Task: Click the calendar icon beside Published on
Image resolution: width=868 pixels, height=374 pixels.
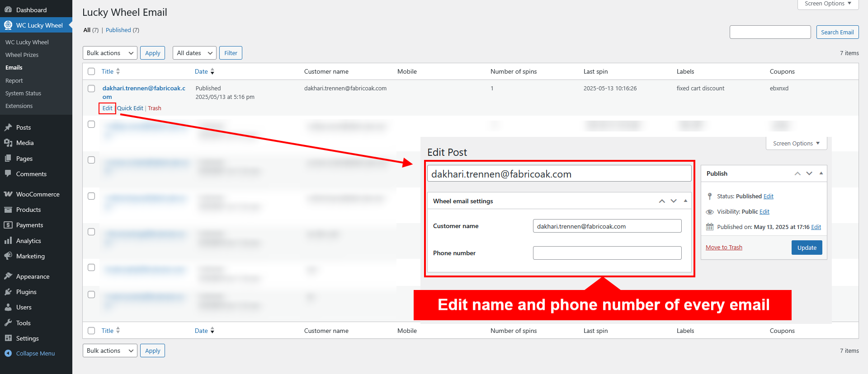Action: [x=710, y=227]
